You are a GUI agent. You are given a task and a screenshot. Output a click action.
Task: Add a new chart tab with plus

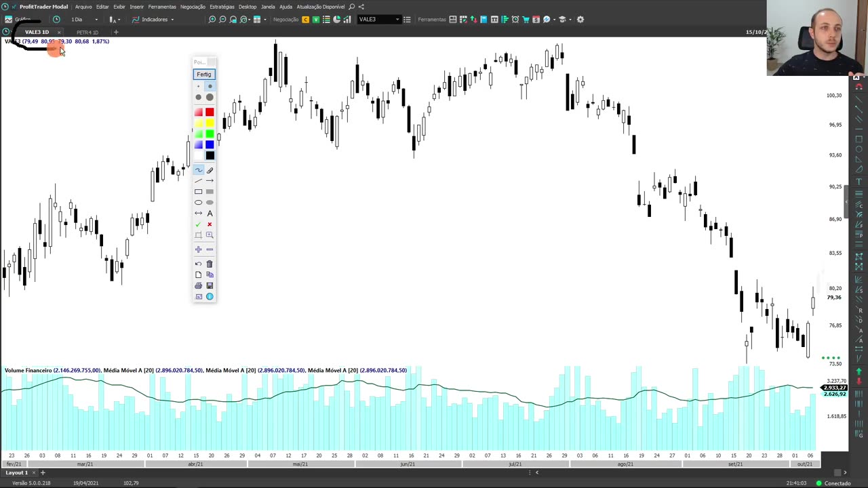tap(116, 32)
